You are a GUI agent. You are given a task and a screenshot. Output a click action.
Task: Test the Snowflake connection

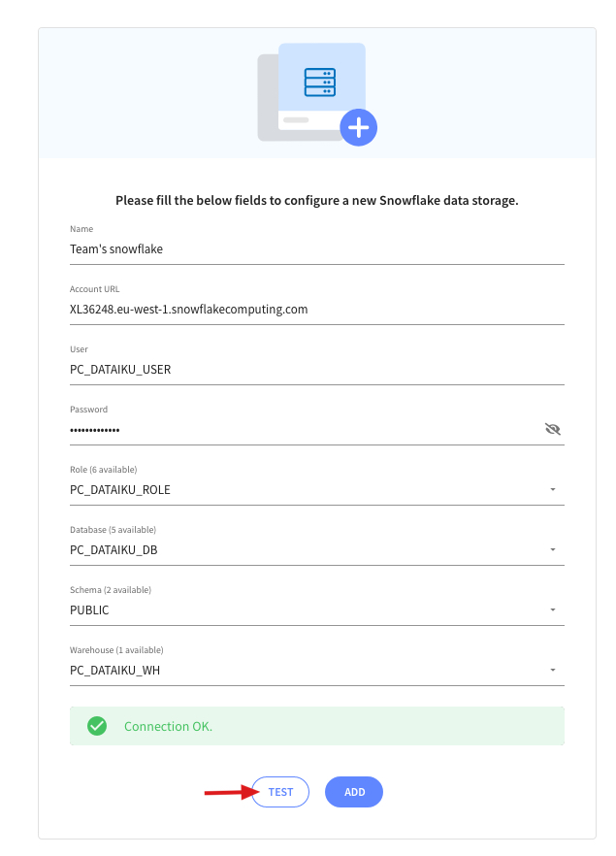(x=280, y=792)
